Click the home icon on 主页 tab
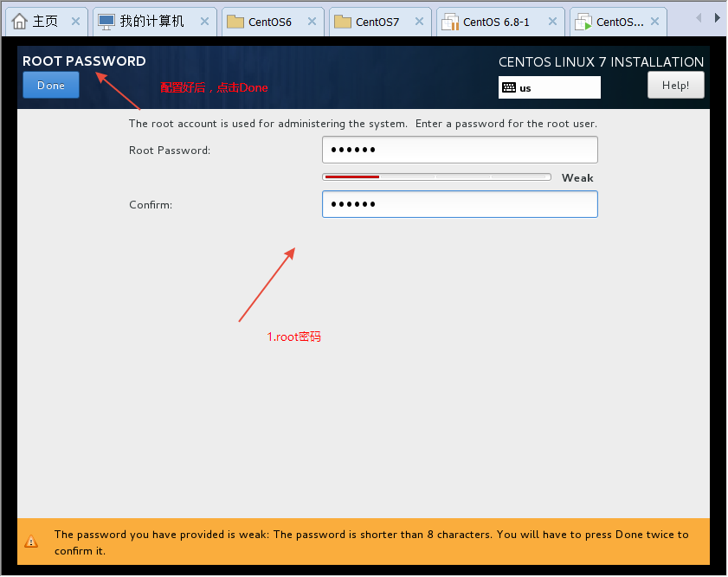728x577 pixels. pos(20,22)
